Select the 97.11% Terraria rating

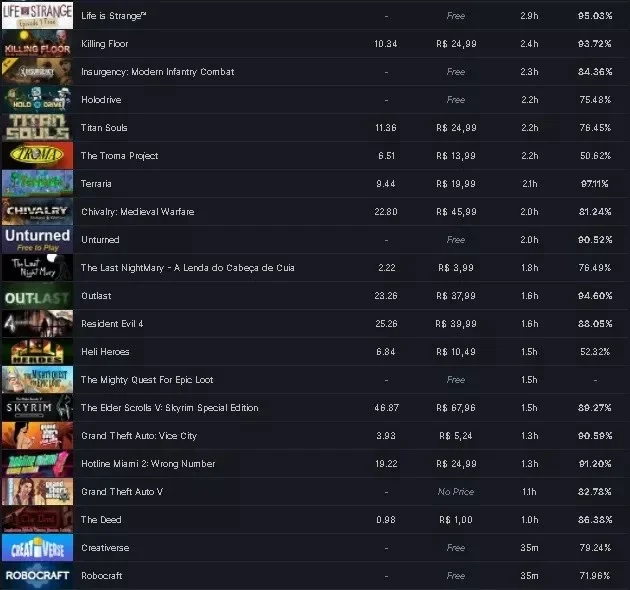pos(595,184)
